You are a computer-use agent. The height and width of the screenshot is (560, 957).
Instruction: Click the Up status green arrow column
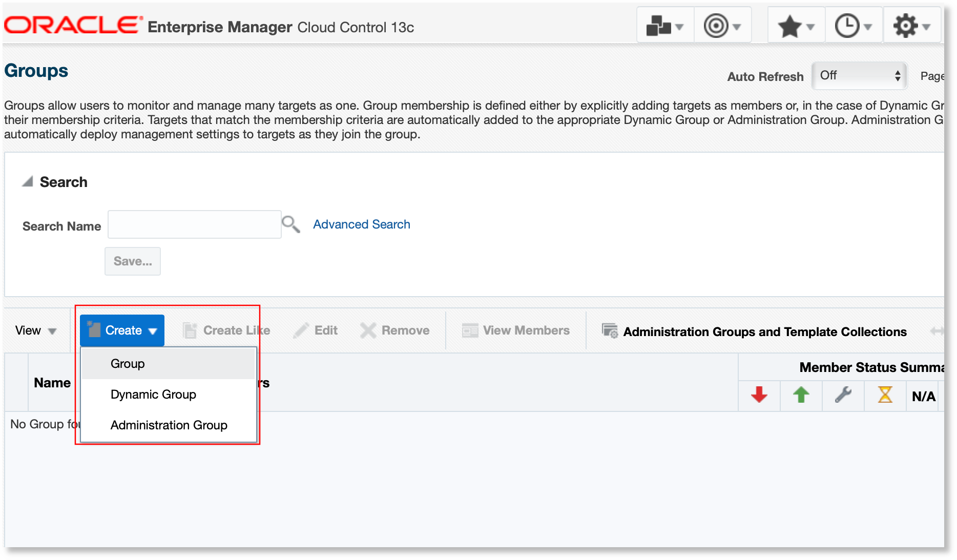pyautogui.click(x=801, y=395)
